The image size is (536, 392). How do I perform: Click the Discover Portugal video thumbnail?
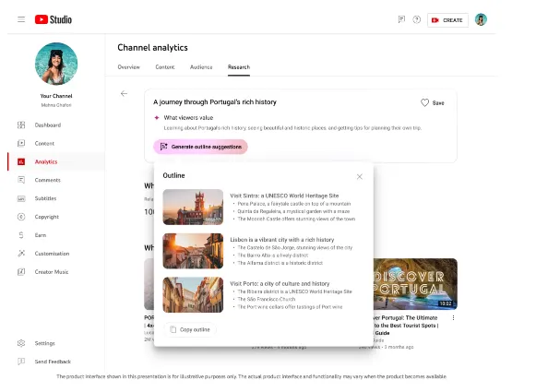pos(415,284)
